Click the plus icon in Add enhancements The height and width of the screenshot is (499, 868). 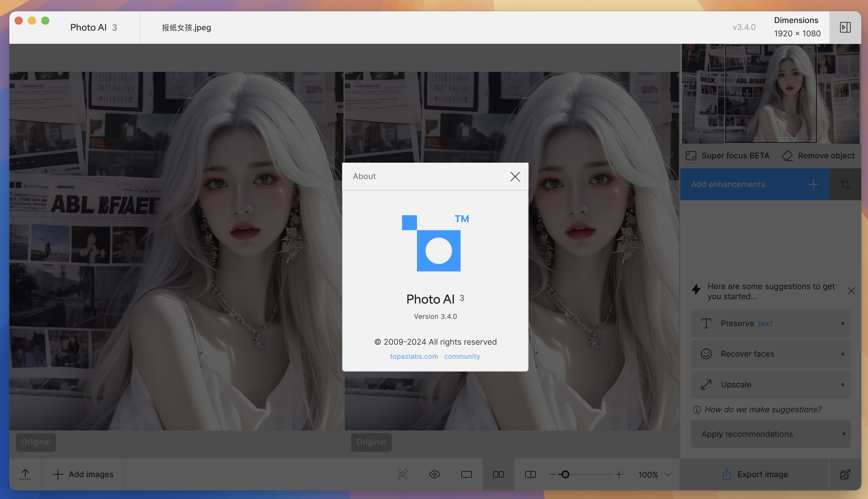click(x=813, y=184)
